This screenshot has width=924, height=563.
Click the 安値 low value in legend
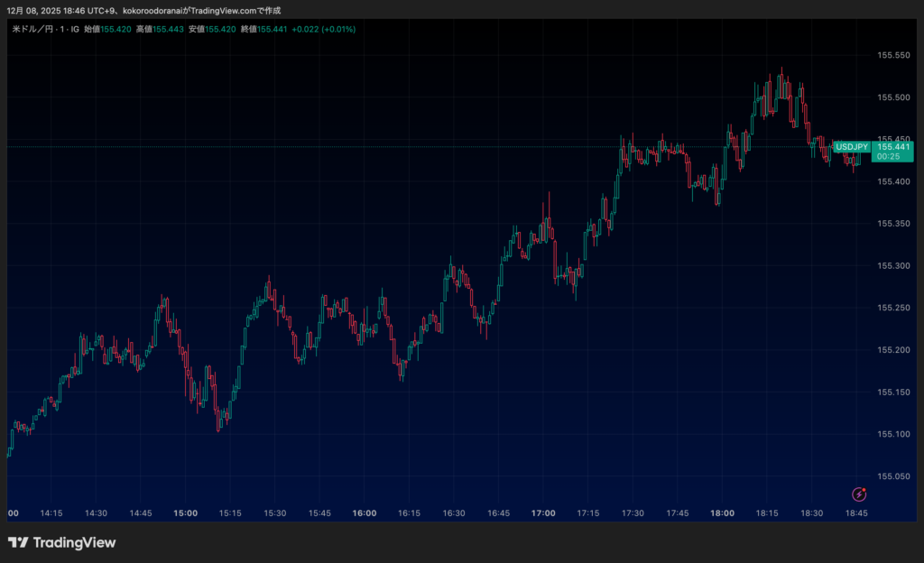click(x=220, y=29)
